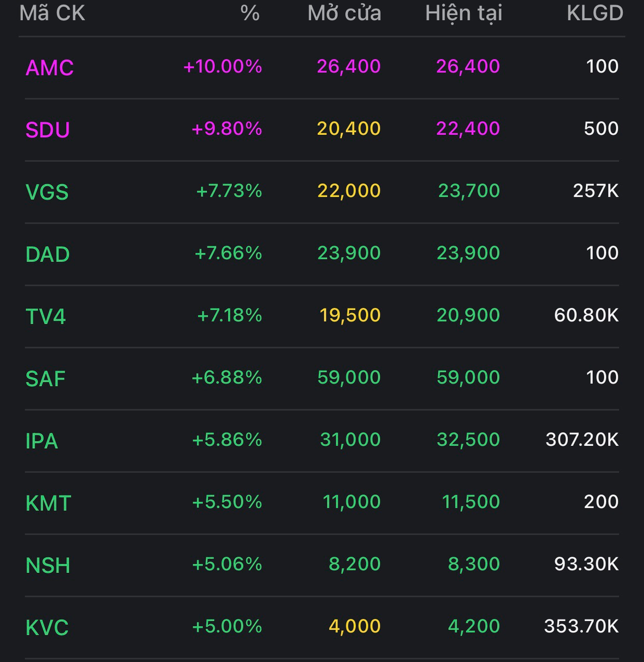Click IPA trading volume 307.20K
The image size is (644, 662).
tap(582, 440)
